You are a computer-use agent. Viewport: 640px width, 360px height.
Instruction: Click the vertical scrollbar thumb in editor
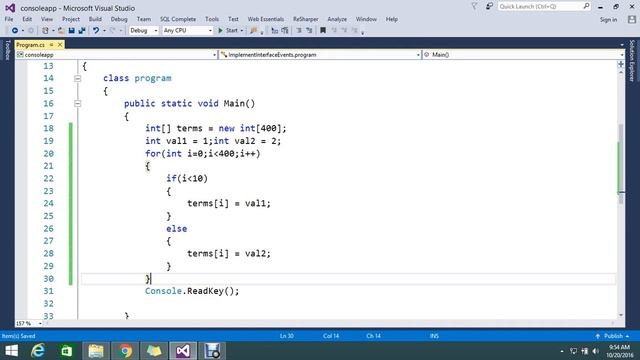[621, 163]
